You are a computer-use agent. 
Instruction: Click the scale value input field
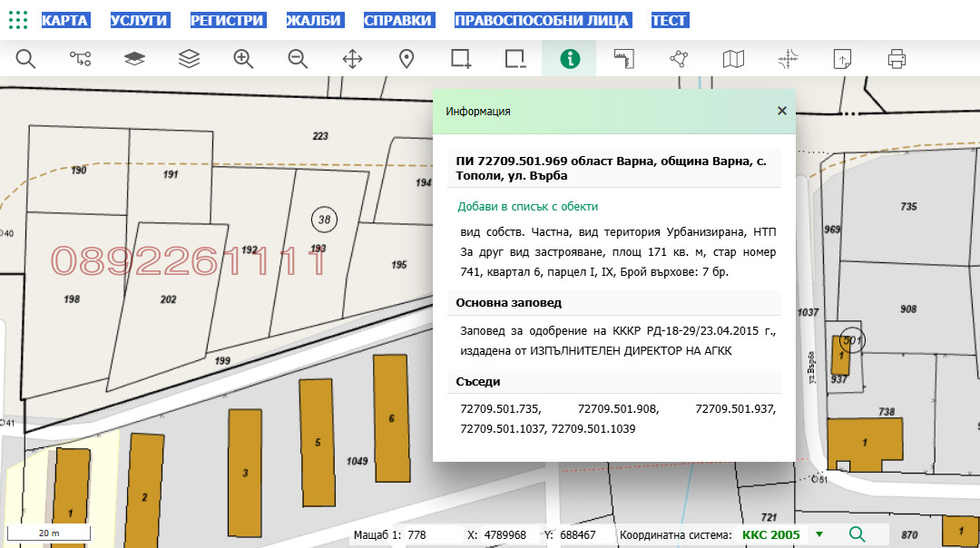pyautogui.click(x=431, y=535)
